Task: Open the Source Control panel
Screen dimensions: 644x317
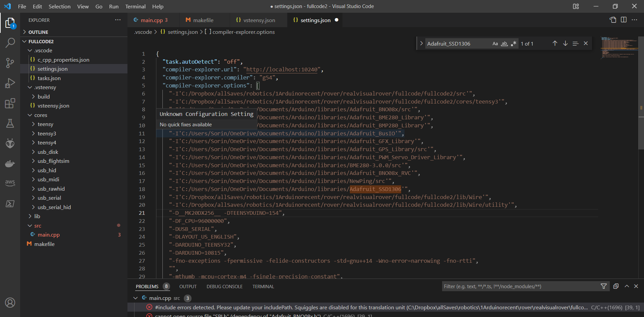Action: coord(10,63)
